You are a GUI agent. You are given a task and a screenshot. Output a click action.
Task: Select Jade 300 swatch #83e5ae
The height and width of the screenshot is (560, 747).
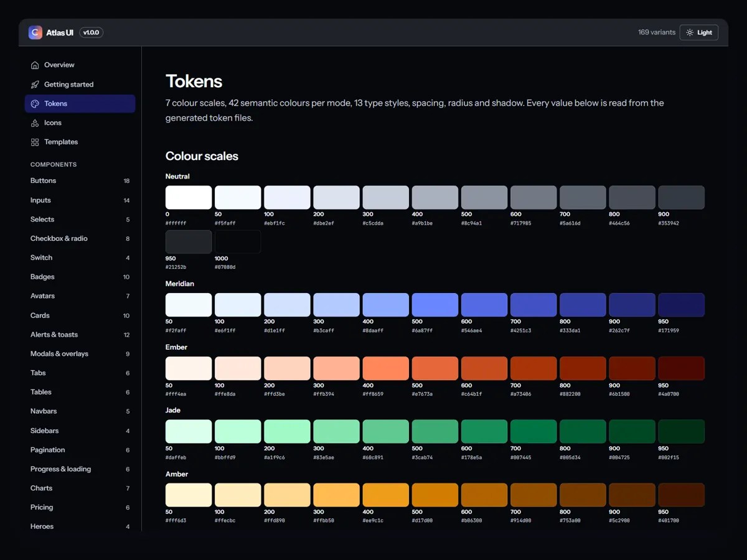click(x=336, y=431)
